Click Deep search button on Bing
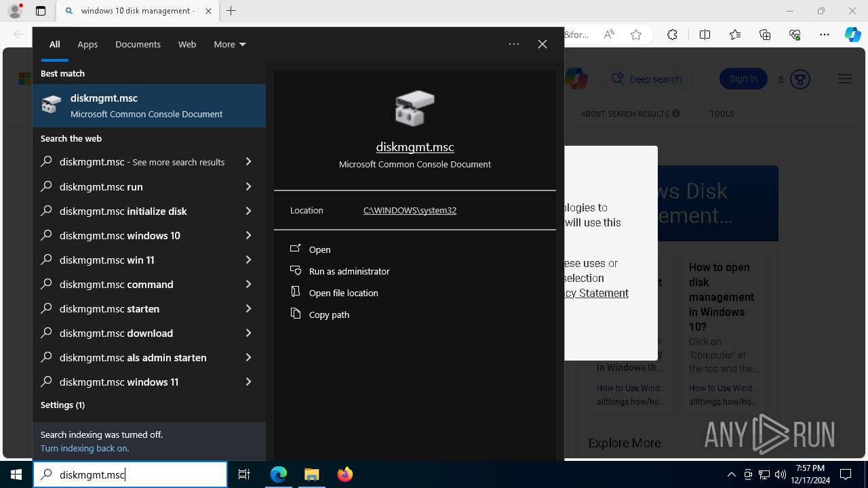 646,79
